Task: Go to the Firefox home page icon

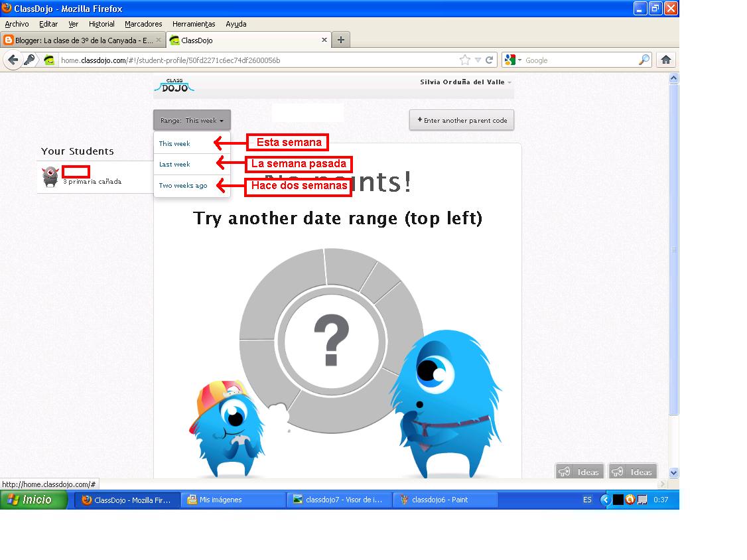Action: [x=666, y=60]
